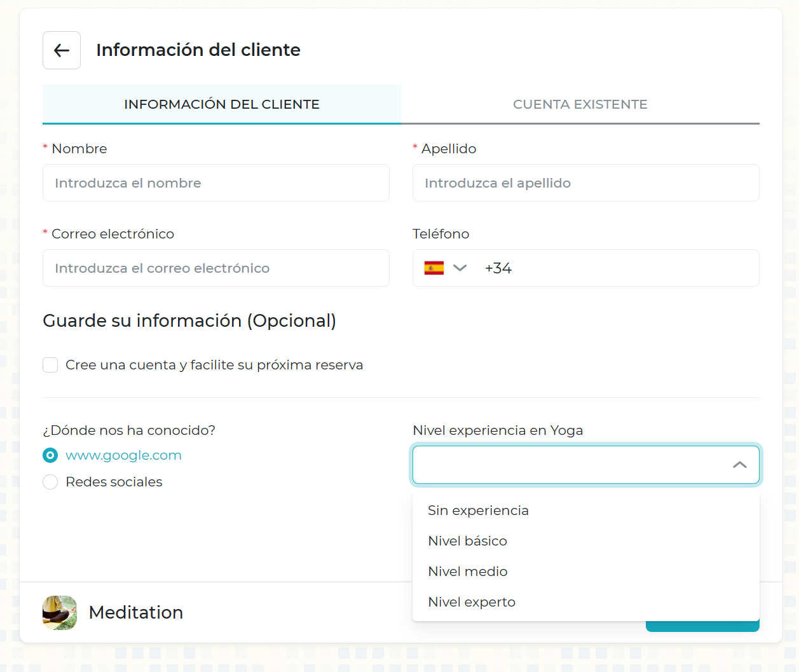Select the Redes sociales radio button
This screenshot has width=799, height=672.
tap(50, 482)
